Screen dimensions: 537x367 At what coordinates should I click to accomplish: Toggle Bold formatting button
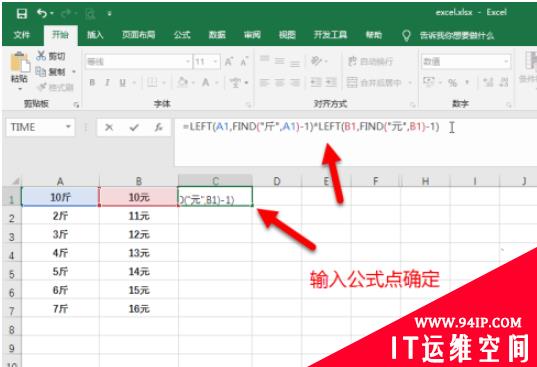pos(92,83)
